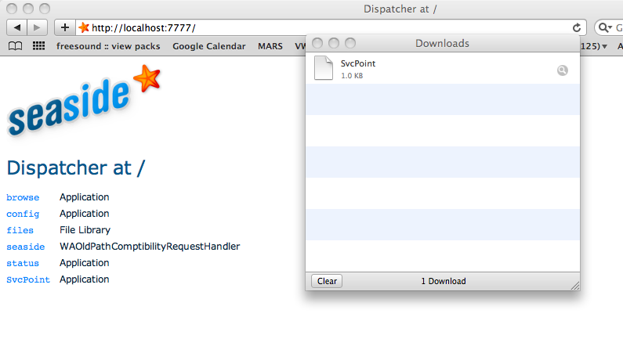The height and width of the screenshot is (364, 623).
Task: Click WAOldPathComptibilityRequestHandler text
Action: pyautogui.click(x=150, y=247)
